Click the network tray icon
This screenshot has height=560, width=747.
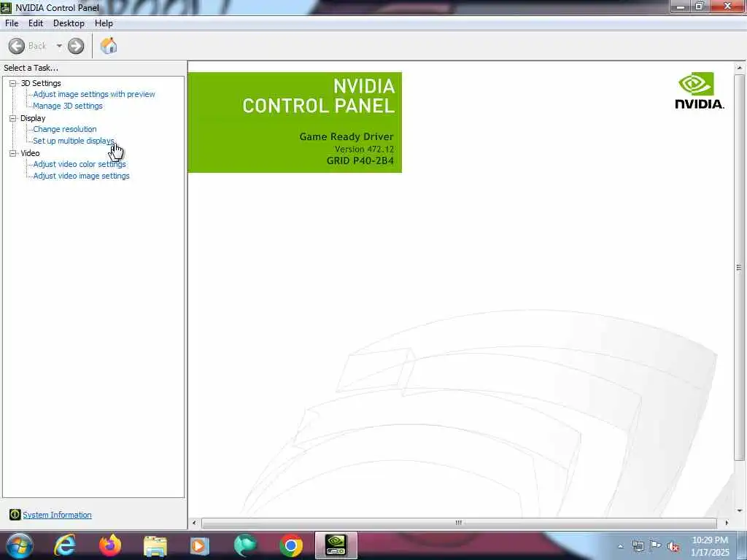pyautogui.click(x=638, y=546)
